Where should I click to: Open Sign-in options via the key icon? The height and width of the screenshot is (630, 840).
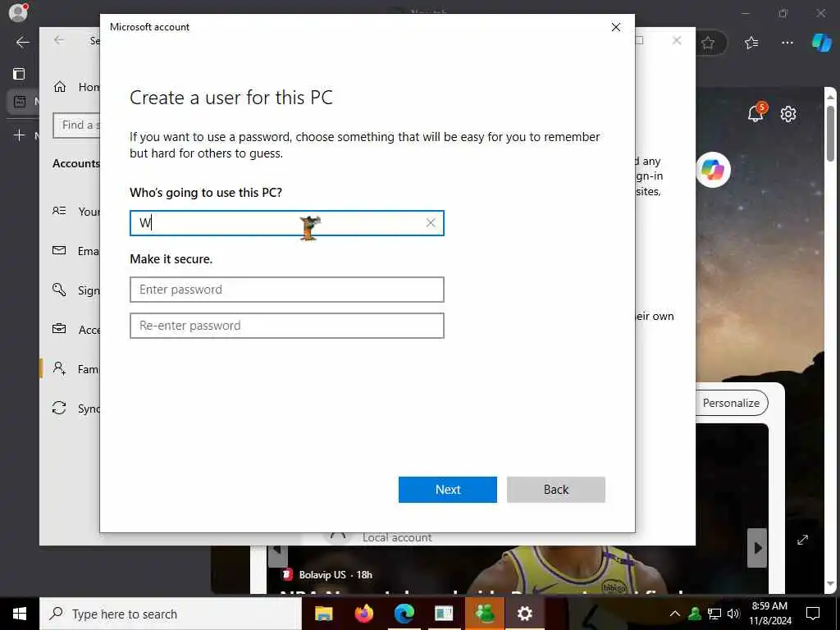(x=59, y=290)
